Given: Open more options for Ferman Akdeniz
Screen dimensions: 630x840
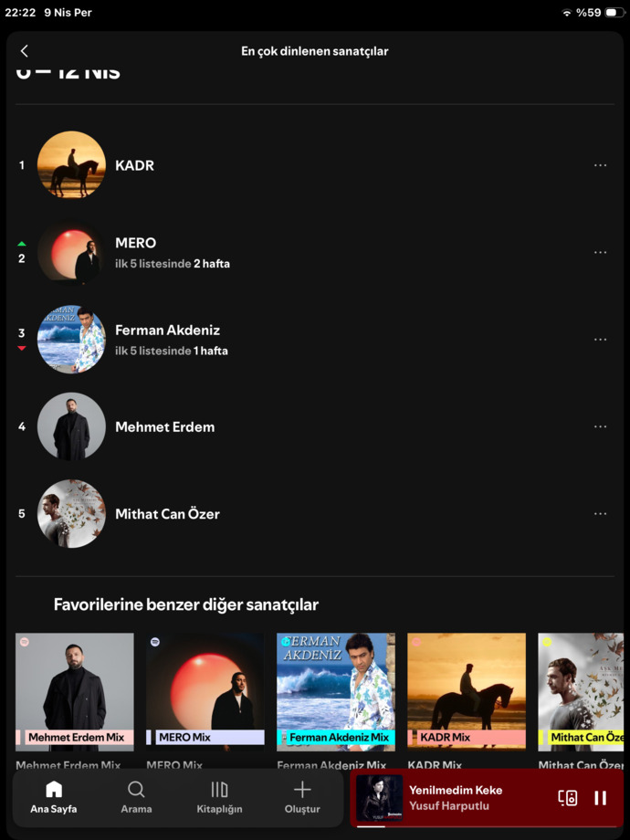Looking at the screenshot, I should point(600,340).
